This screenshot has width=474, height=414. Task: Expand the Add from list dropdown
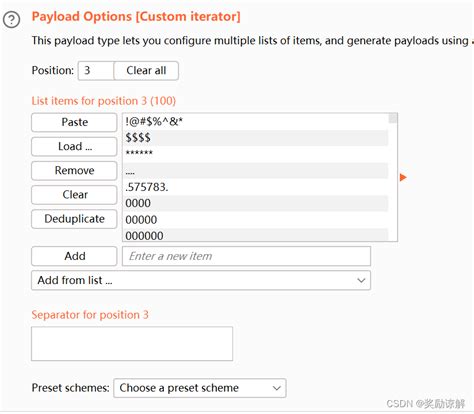[201, 280]
